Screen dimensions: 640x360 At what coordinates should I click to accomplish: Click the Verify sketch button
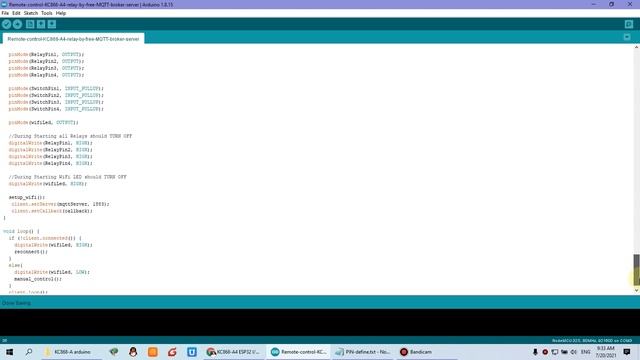point(6,24)
